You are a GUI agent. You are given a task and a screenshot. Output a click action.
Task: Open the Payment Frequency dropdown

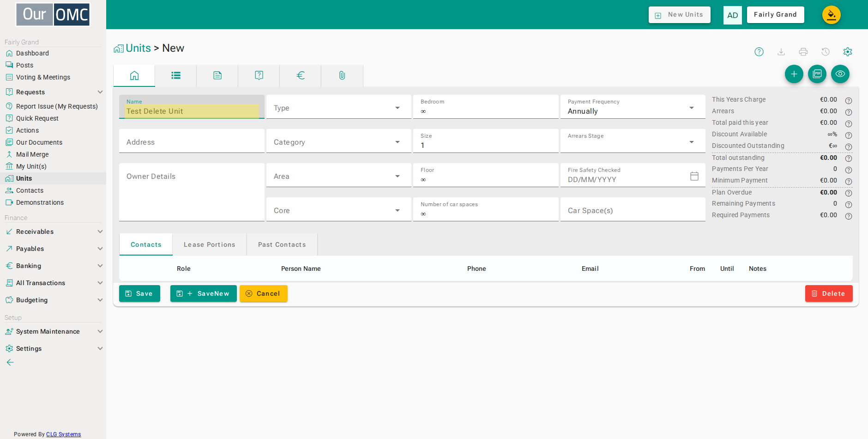coord(633,107)
